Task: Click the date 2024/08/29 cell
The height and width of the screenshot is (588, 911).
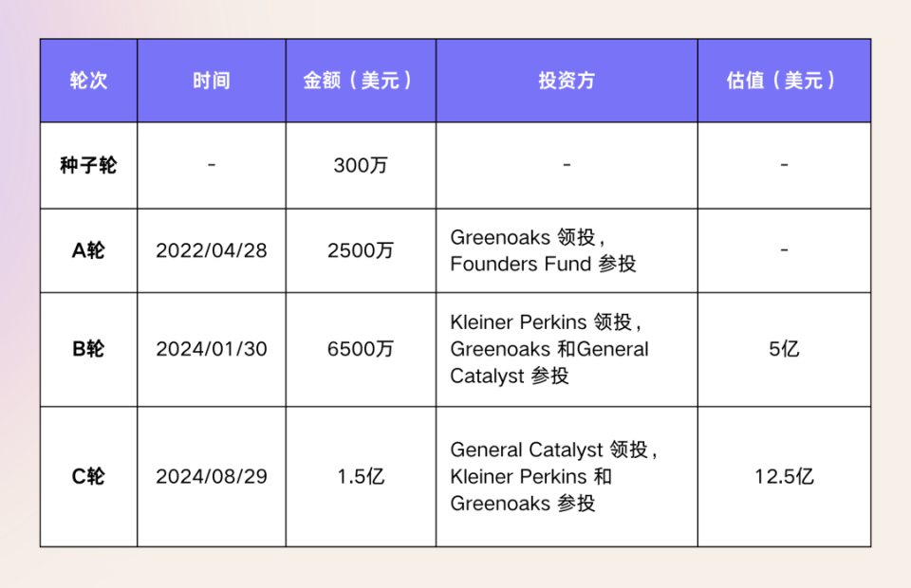Action: 211,476
